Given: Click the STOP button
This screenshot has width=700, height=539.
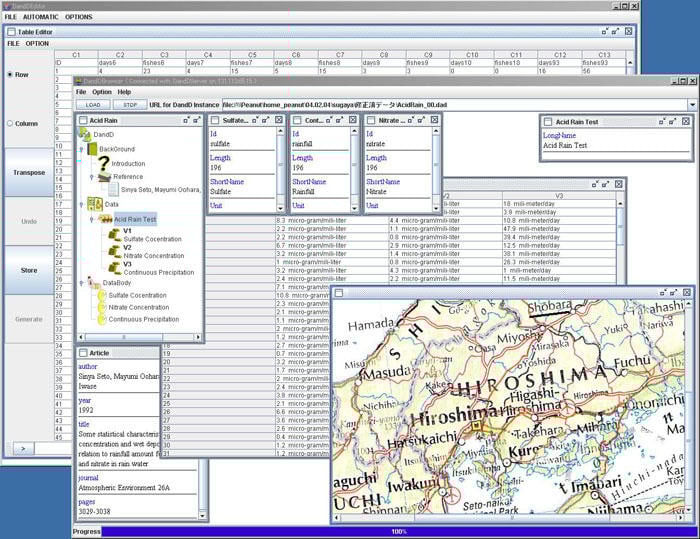Looking at the screenshot, I should coord(130,105).
